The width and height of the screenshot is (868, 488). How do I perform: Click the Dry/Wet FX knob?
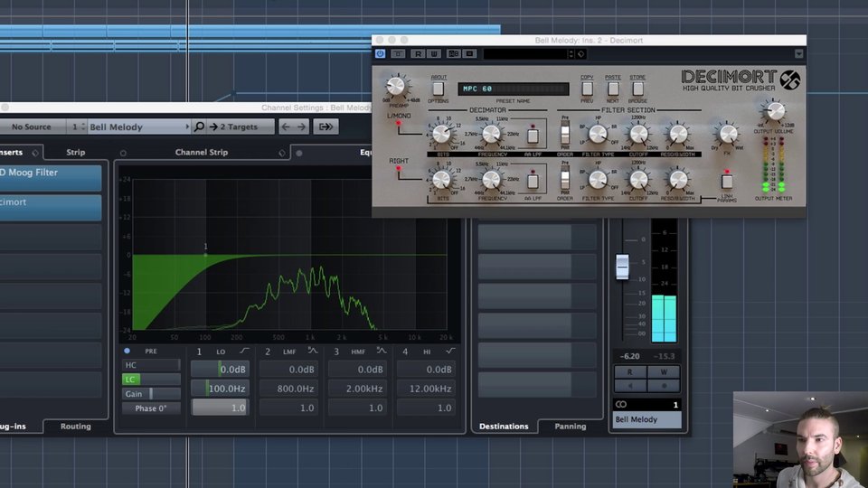(x=728, y=134)
